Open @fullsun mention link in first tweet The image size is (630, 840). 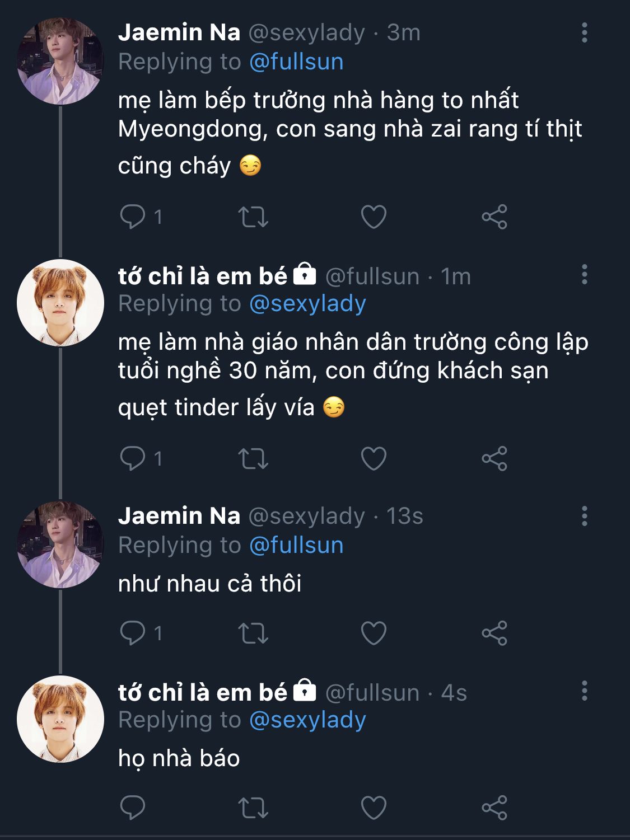296,62
